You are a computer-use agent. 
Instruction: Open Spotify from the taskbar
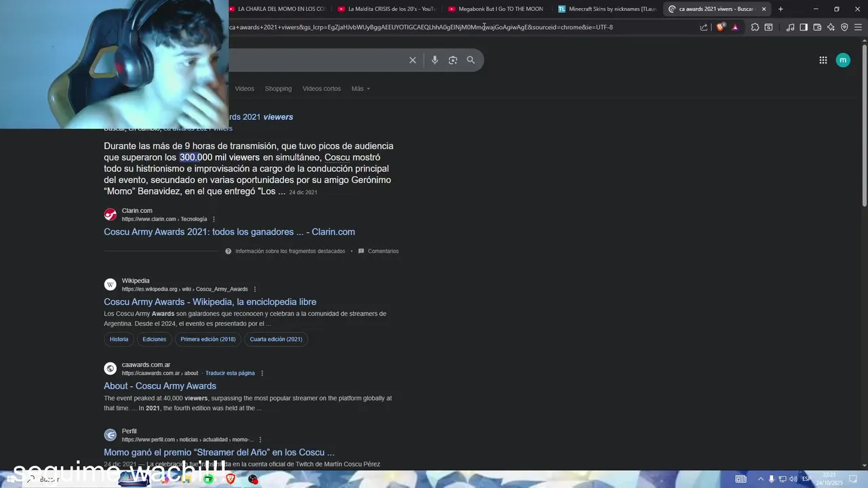208,479
